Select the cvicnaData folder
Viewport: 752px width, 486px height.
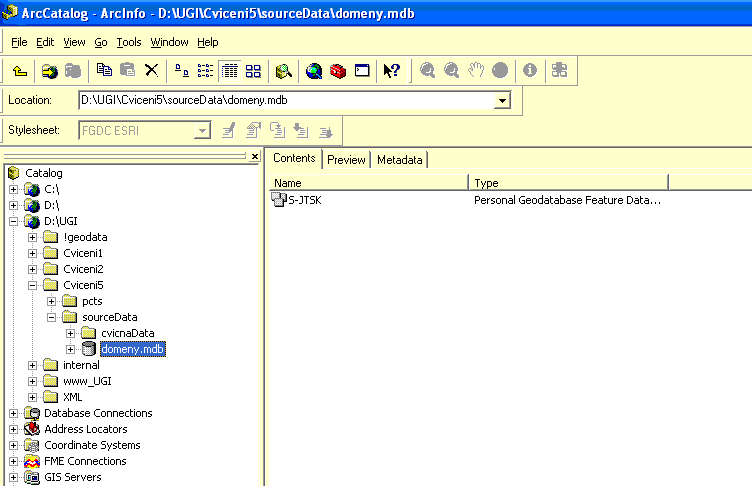pyautogui.click(x=128, y=333)
